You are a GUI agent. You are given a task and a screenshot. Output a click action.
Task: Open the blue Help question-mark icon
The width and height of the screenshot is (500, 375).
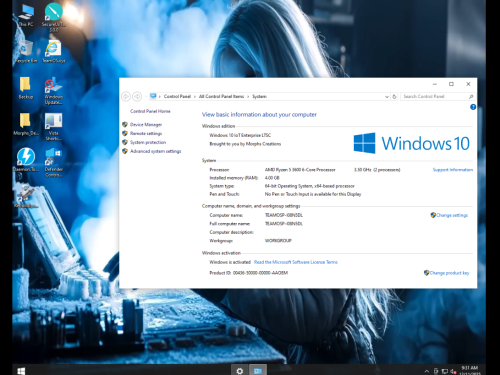pos(473,107)
